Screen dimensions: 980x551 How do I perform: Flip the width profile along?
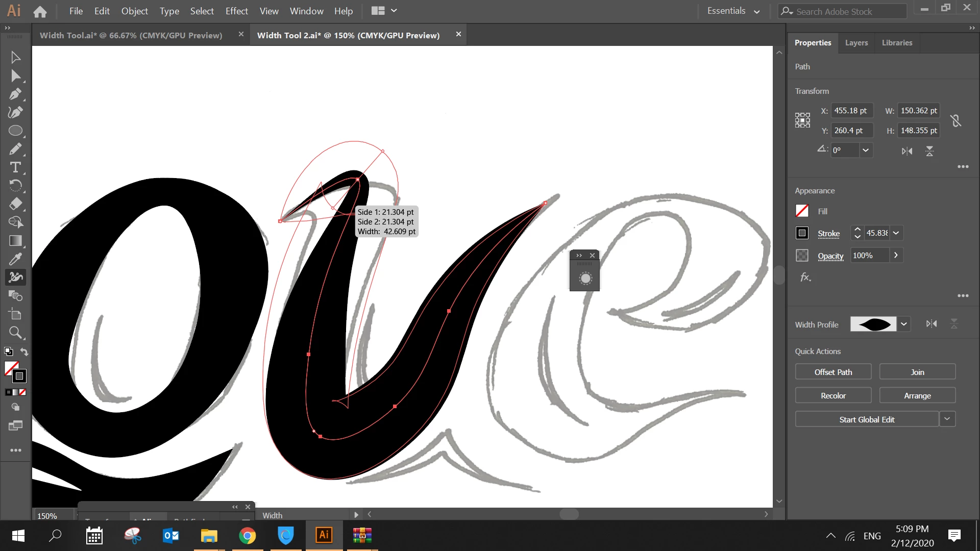pyautogui.click(x=932, y=324)
